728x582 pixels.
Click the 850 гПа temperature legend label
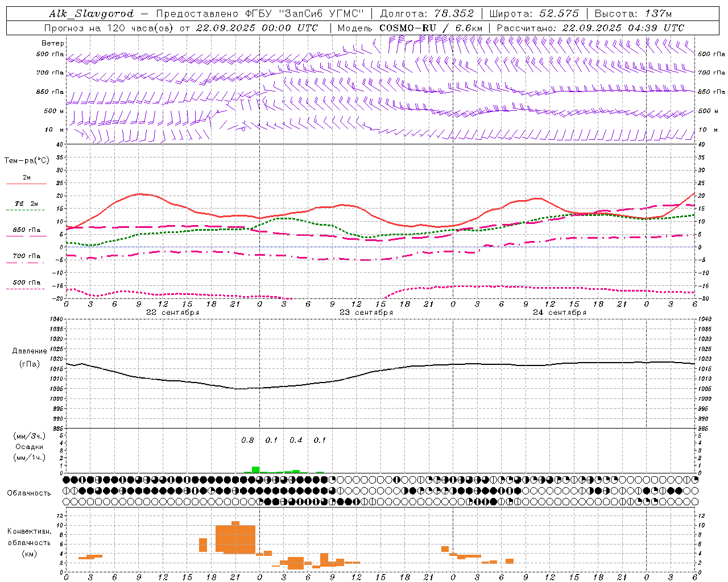(27, 230)
